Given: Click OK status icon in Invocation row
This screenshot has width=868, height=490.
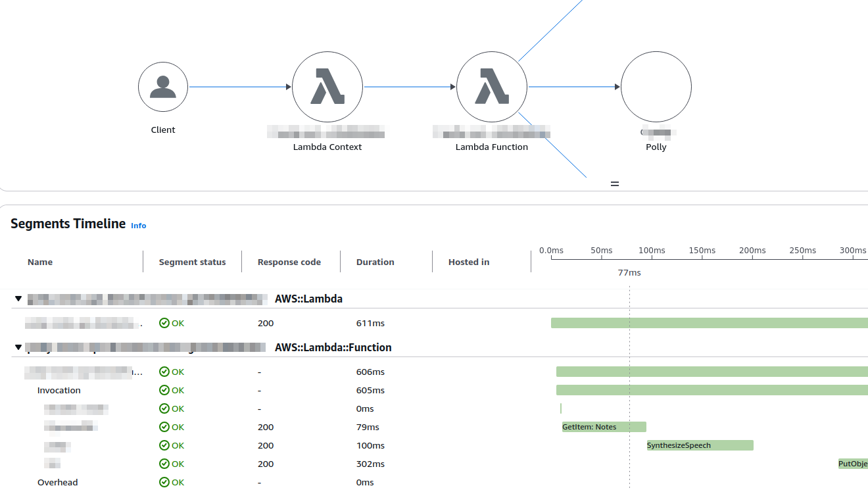Looking at the screenshot, I should (164, 390).
